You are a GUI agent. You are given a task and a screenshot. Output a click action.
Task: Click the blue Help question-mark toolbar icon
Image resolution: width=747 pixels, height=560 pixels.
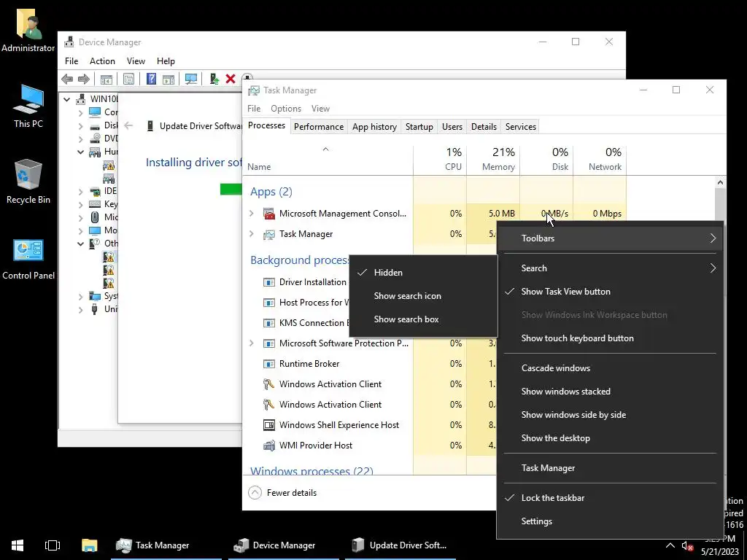[x=151, y=79]
